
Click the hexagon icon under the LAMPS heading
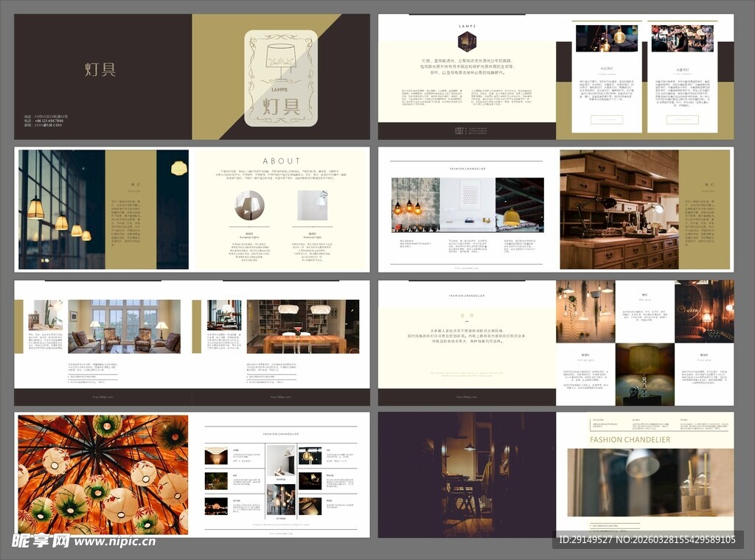467,42
